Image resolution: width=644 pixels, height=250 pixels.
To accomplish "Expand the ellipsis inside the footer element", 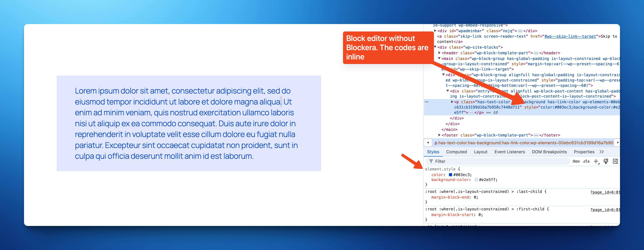I will click(x=536, y=135).
